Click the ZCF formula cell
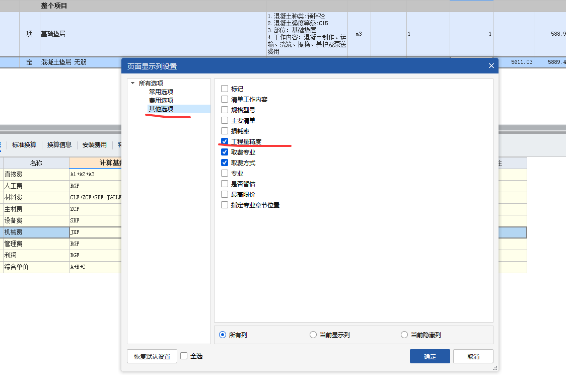The height and width of the screenshot is (392, 566). (95, 209)
